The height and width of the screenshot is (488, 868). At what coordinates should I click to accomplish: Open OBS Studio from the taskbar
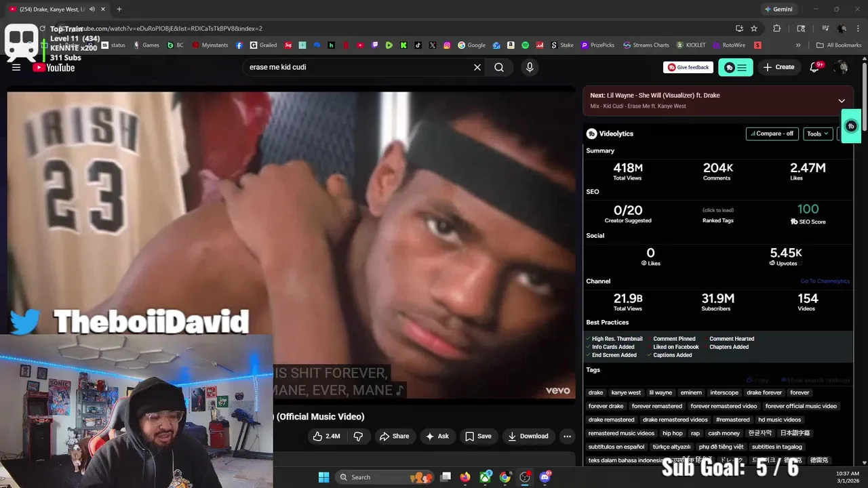(524, 477)
